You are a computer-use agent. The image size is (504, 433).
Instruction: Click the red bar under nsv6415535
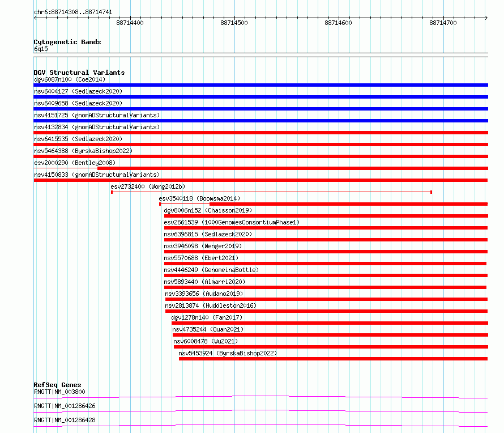260,145
